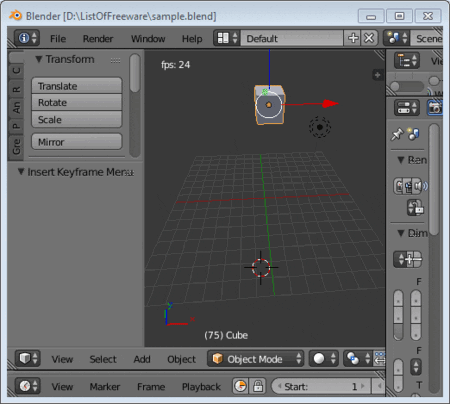This screenshot has width=450, height=404.
Task: Click the Start frame field
Action: point(321,386)
